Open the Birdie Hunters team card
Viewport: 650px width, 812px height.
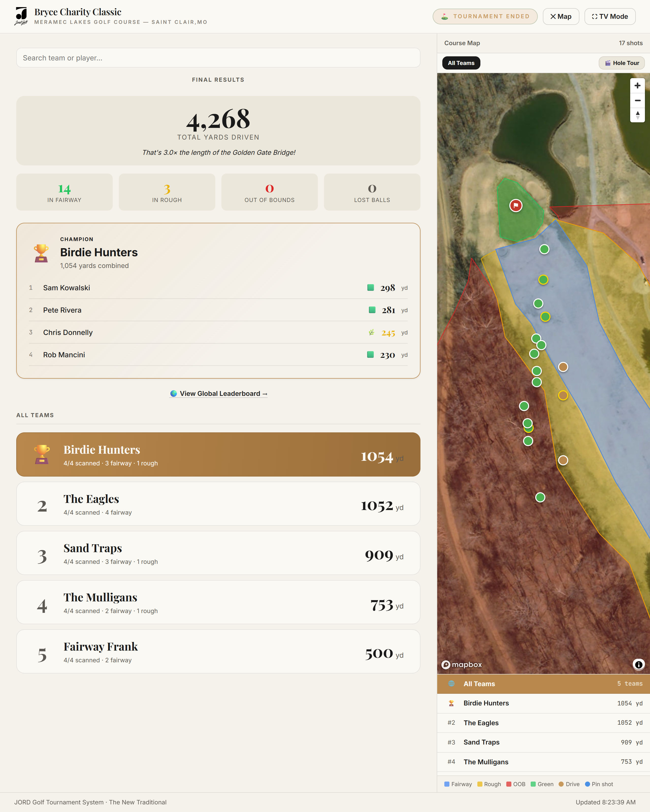[x=218, y=454]
